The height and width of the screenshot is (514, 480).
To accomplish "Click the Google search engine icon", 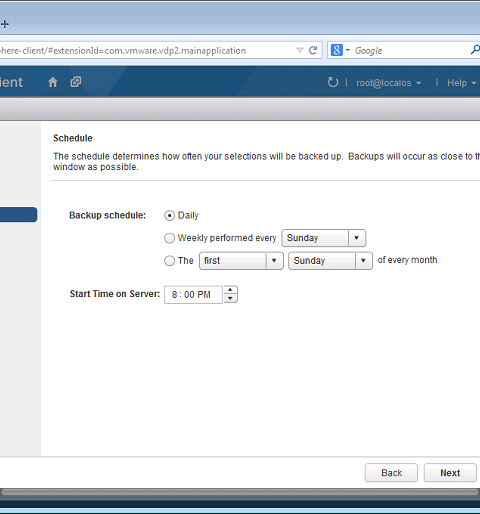I will tap(336, 50).
